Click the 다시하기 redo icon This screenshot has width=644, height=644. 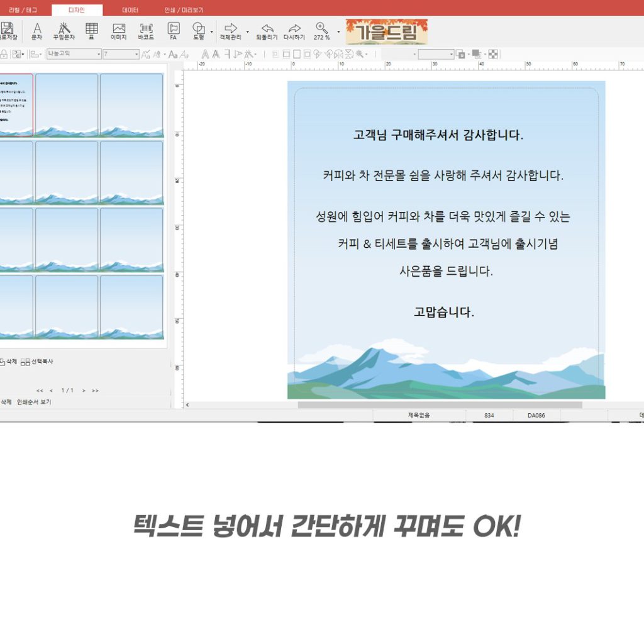[294, 31]
